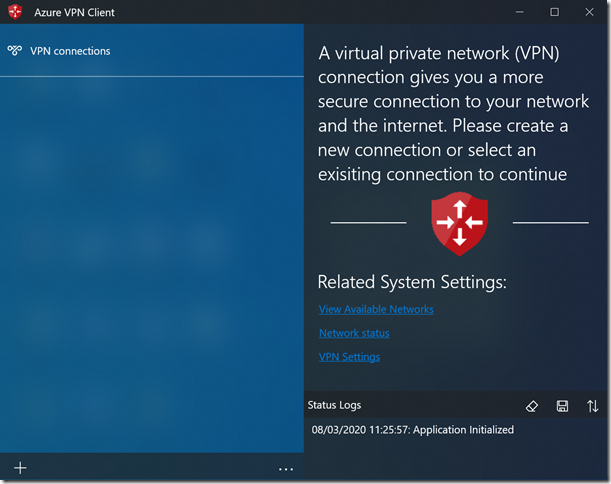Screen dimensions: 611x484
Task: Open the Network status link
Action: coord(354,334)
